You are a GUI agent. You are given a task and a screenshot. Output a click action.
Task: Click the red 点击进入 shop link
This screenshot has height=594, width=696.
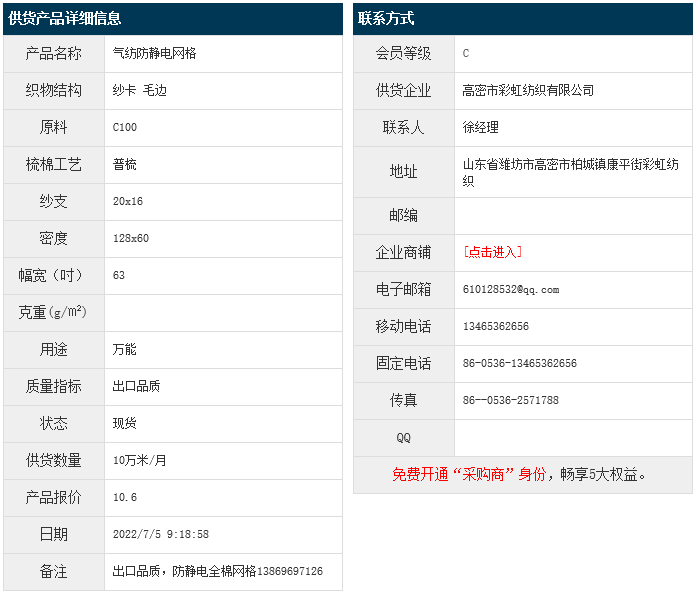492,252
